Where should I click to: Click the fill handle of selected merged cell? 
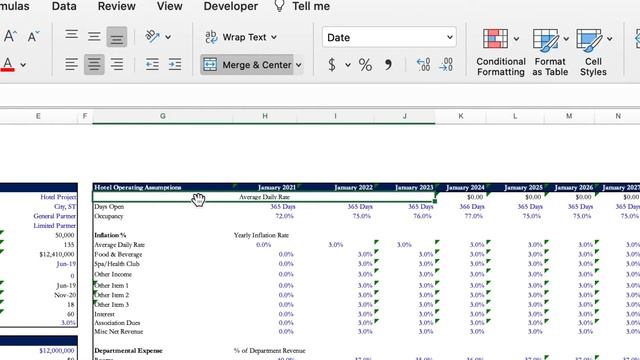[435, 201]
